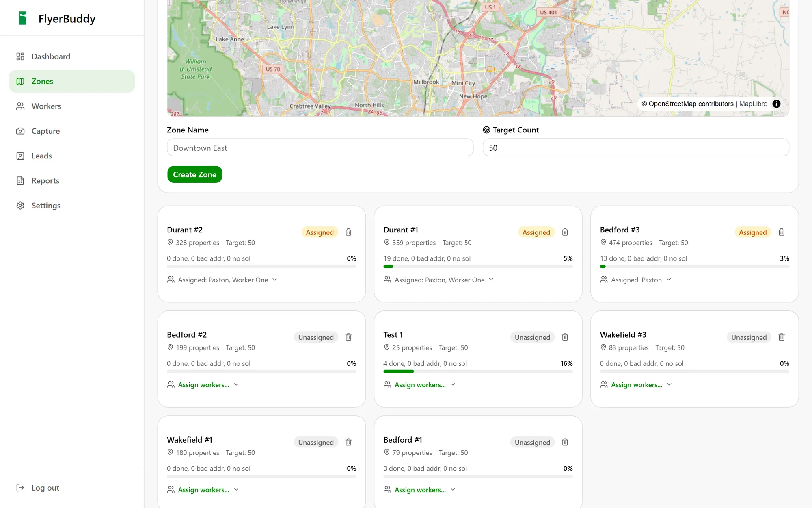The width and height of the screenshot is (812, 508).
Task: Click the Target Count bullseye icon
Action: (486, 130)
